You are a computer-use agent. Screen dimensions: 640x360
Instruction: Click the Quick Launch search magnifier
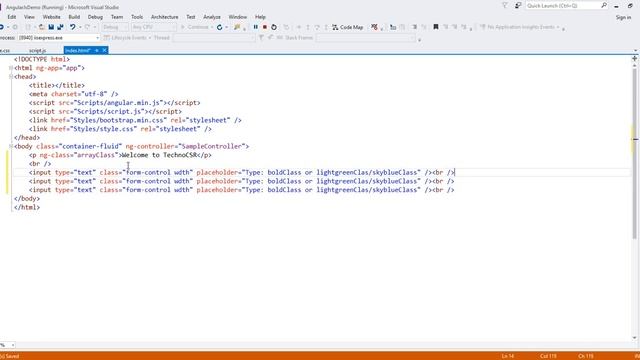point(604,5)
